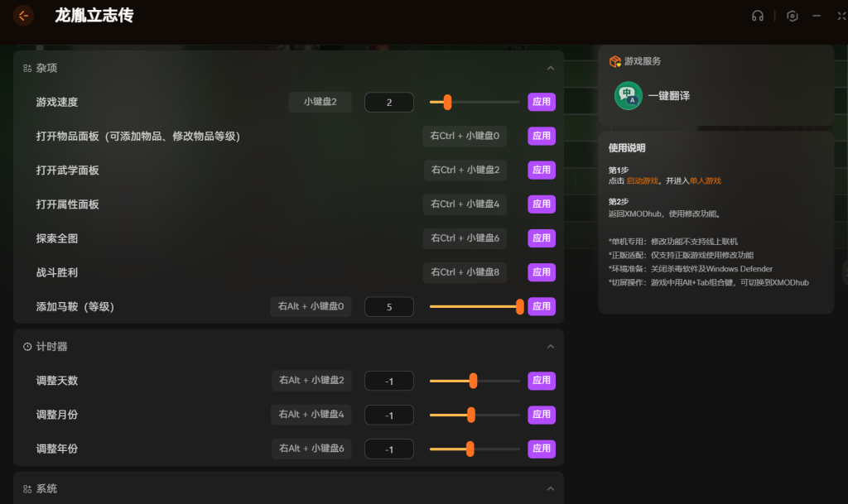Click the system section icon
The width and height of the screenshot is (848, 504).
(27, 489)
